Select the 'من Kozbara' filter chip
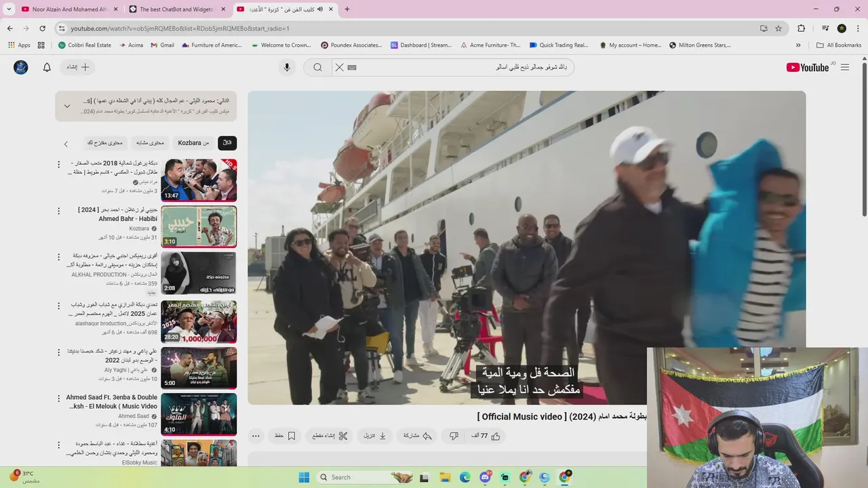 [x=193, y=143]
